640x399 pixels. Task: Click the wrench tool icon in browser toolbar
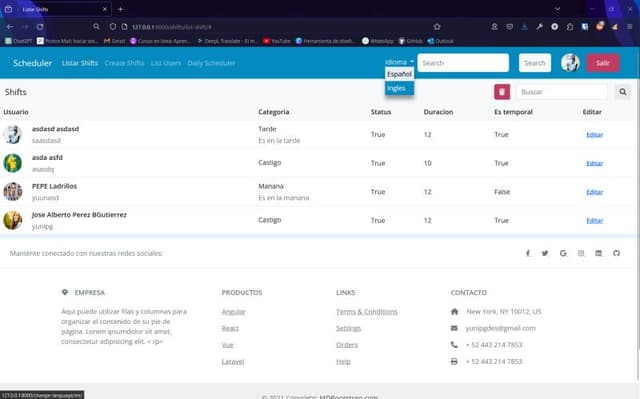point(540,27)
